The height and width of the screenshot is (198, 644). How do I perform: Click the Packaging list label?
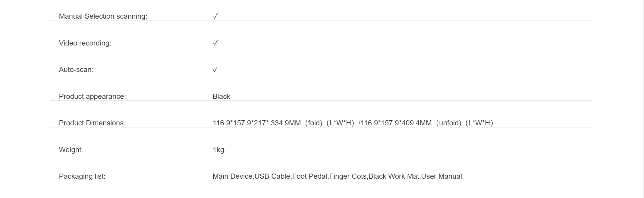click(x=82, y=176)
